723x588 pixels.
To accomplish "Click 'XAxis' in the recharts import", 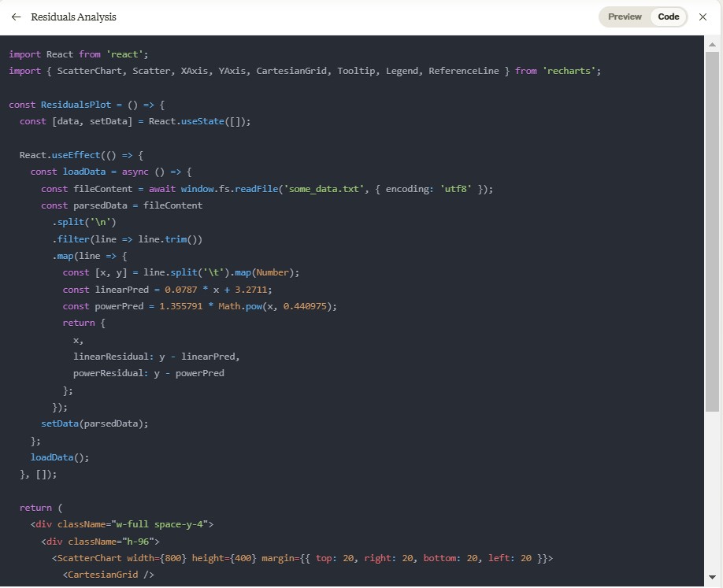I will (x=194, y=71).
